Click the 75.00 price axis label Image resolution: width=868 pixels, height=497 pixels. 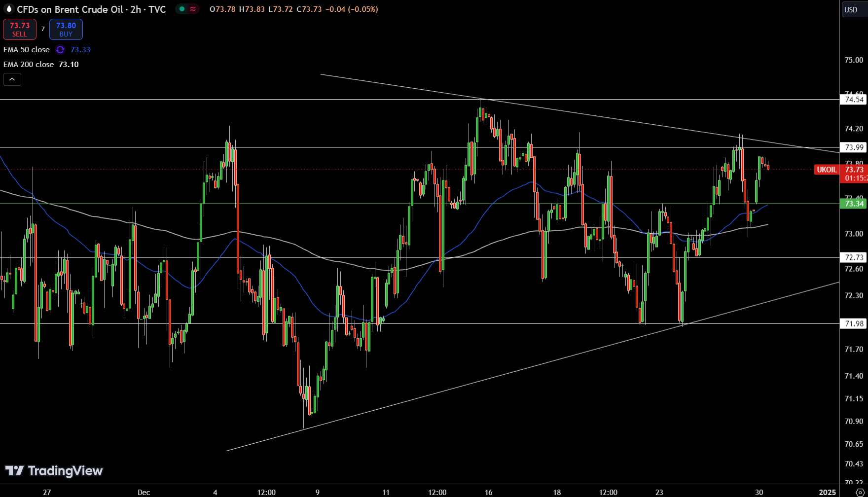(854, 60)
